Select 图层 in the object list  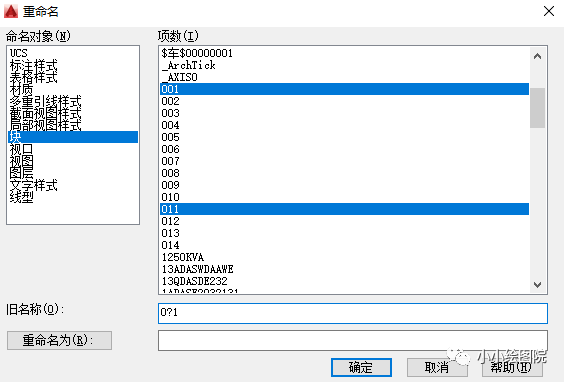73,173
